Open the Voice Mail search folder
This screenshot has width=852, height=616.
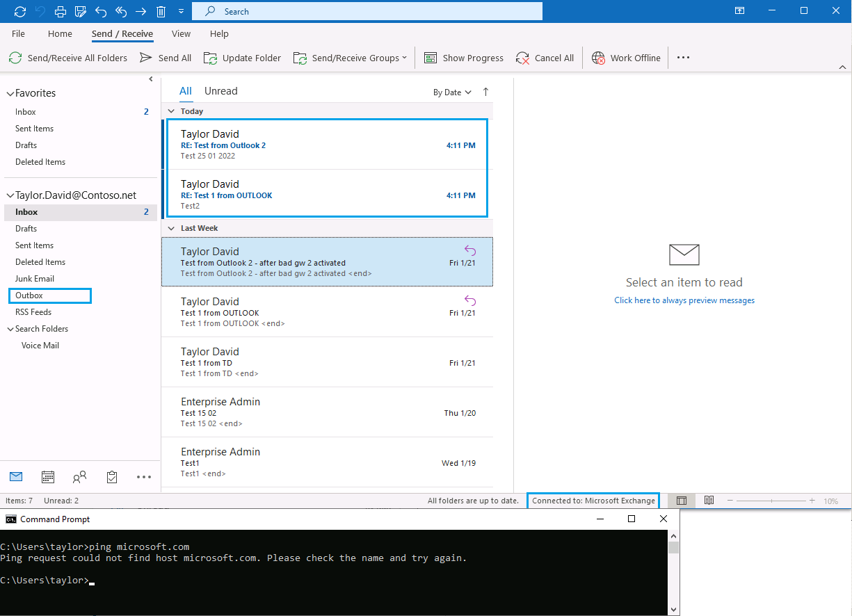tap(40, 346)
